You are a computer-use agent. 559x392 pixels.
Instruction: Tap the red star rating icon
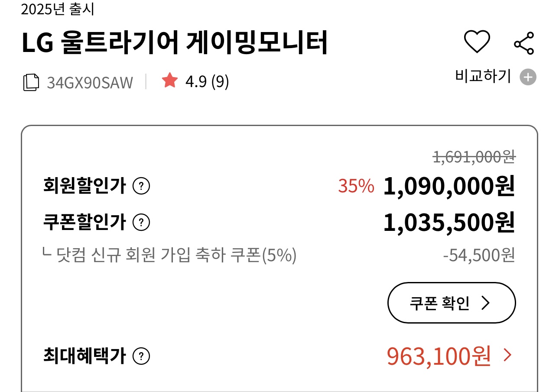[x=169, y=81]
